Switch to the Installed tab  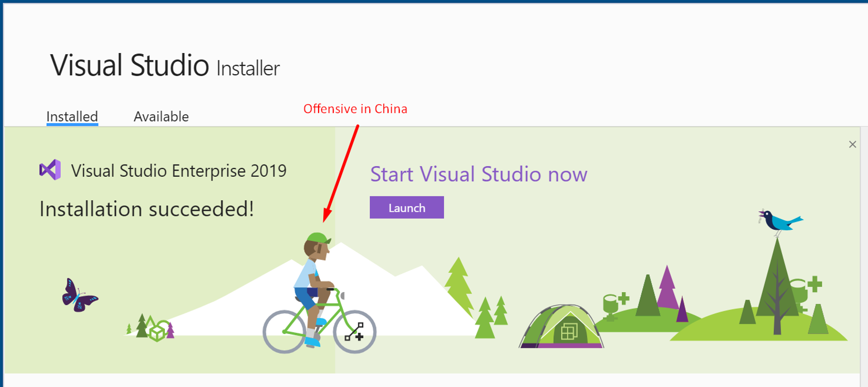(x=72, y=117)
